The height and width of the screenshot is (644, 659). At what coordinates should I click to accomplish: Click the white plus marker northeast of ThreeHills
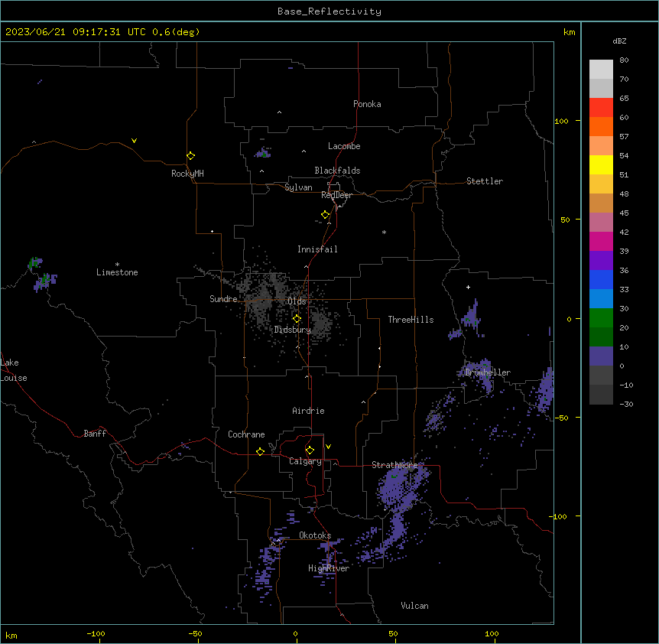click(x=468, y=287)
